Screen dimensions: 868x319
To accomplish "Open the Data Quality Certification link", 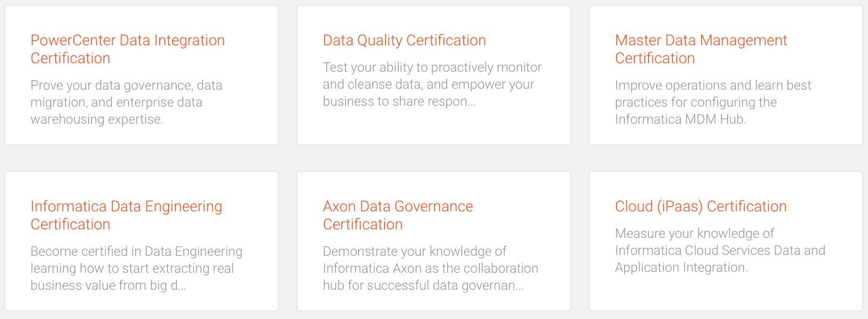I will (x=404, y=41).
